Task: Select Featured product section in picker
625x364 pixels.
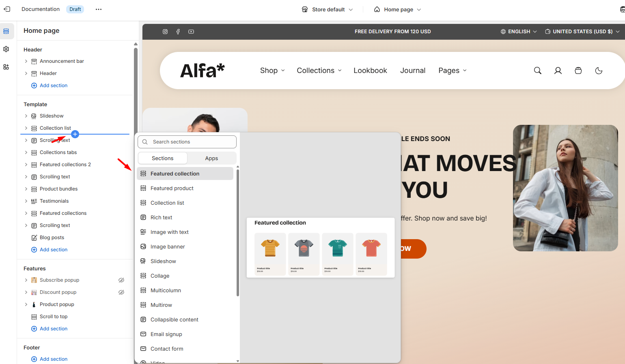Action: point(185,188)
